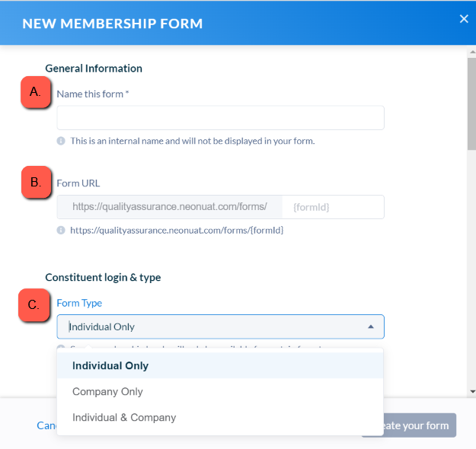Click the vertical scrollbar thumb
The height and width of the screenshot is (449, 476).
pyautogui.click(x=472, y=103)
